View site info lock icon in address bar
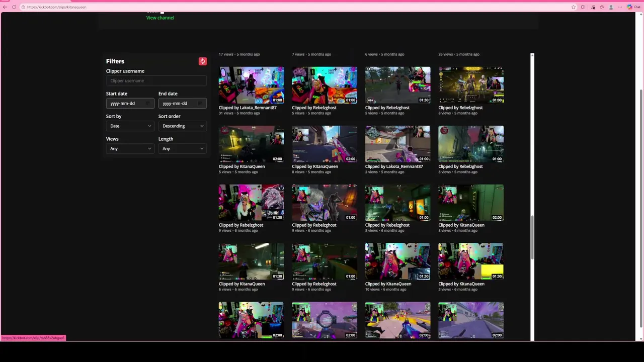 23,7
